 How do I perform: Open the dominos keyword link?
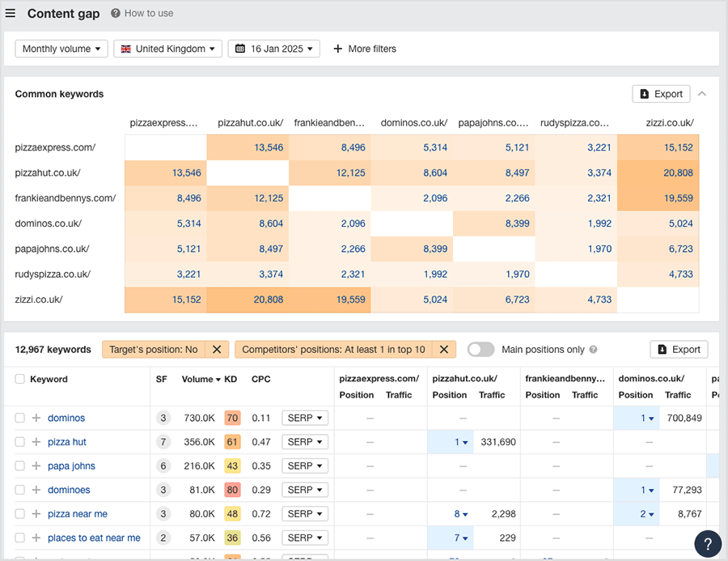66,418
